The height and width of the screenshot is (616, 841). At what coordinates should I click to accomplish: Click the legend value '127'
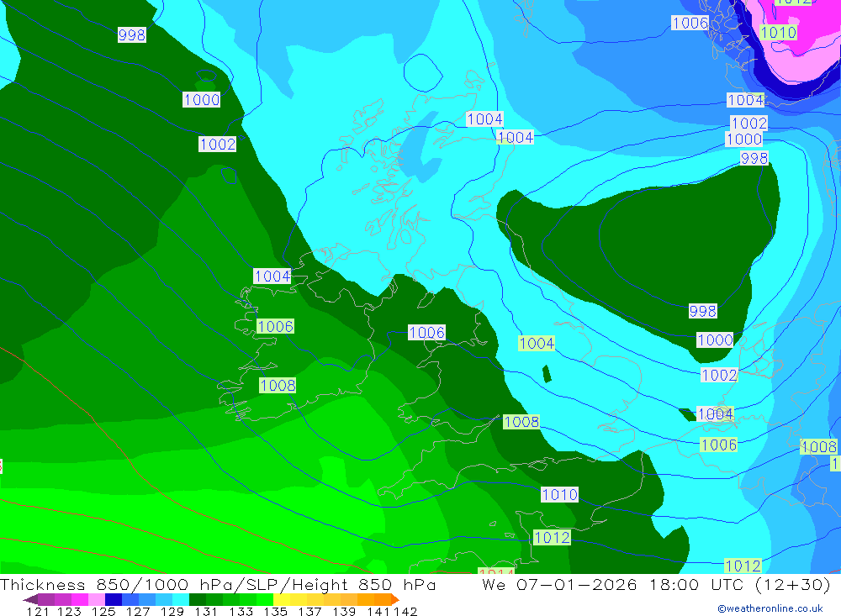138,612
